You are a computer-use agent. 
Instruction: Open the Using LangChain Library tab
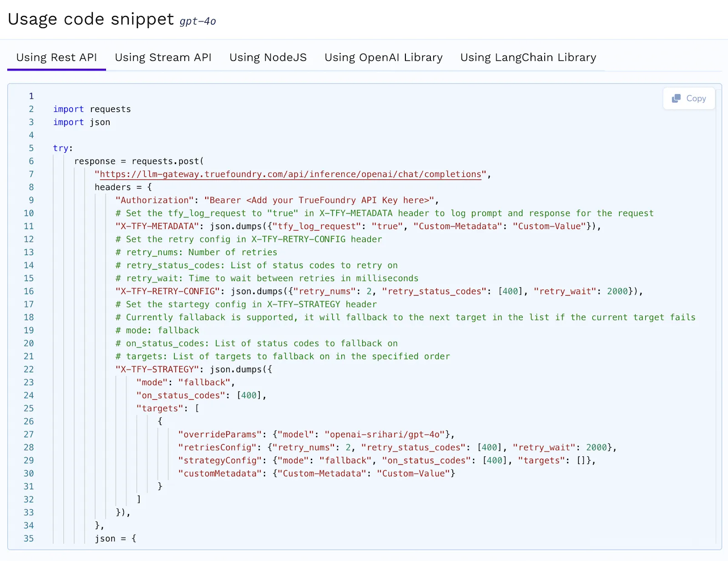point(528,57)
